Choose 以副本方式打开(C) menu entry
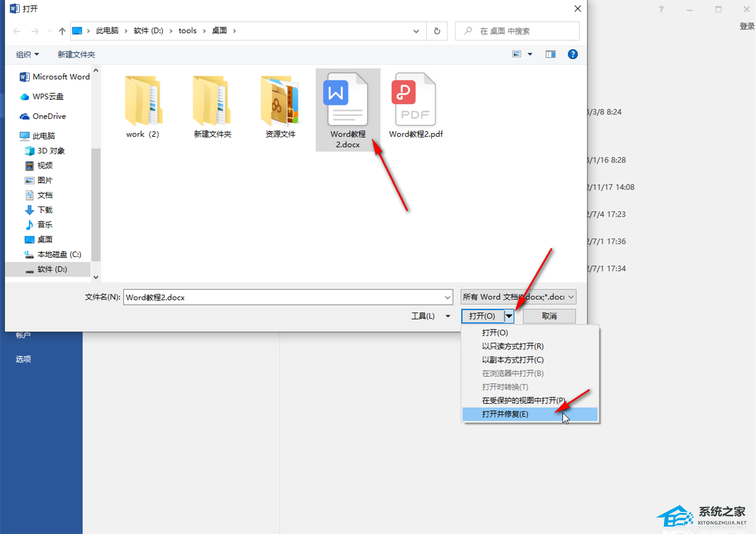The image size is (756, 534). click(x=530, y=360)
